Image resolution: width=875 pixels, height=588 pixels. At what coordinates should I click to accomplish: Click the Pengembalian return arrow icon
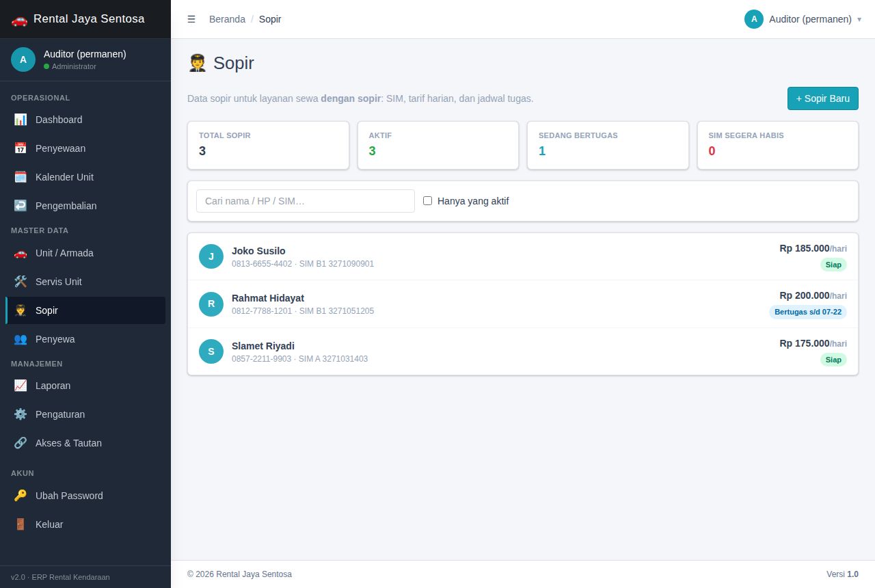point(21,206)
